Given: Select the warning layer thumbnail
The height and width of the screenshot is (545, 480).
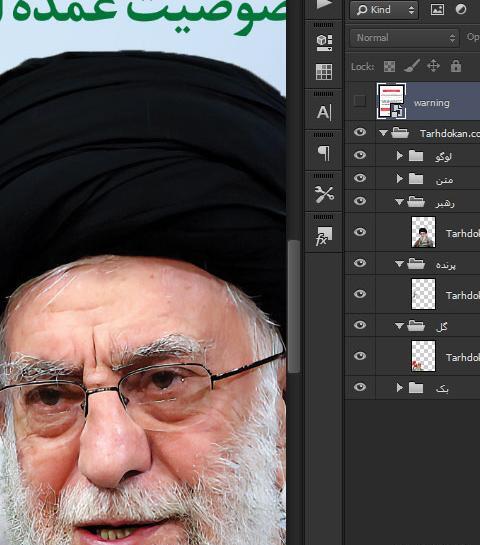Looking at the screenshot, I should point(391,101).
